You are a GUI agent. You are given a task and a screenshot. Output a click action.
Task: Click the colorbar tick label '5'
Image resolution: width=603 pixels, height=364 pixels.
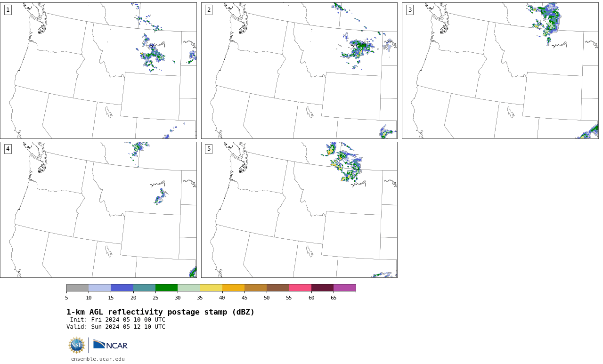click(66, 298)
